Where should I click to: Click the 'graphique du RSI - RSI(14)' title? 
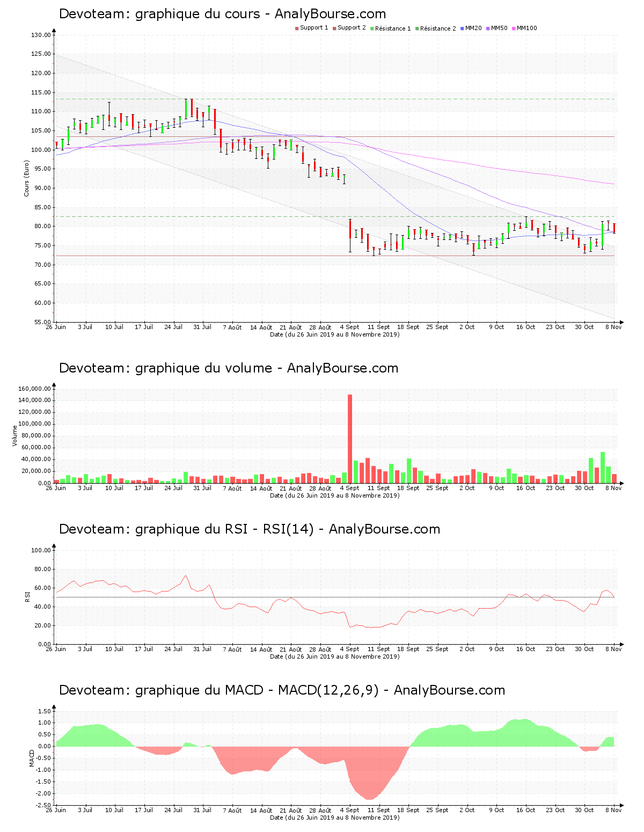[250, 529]
